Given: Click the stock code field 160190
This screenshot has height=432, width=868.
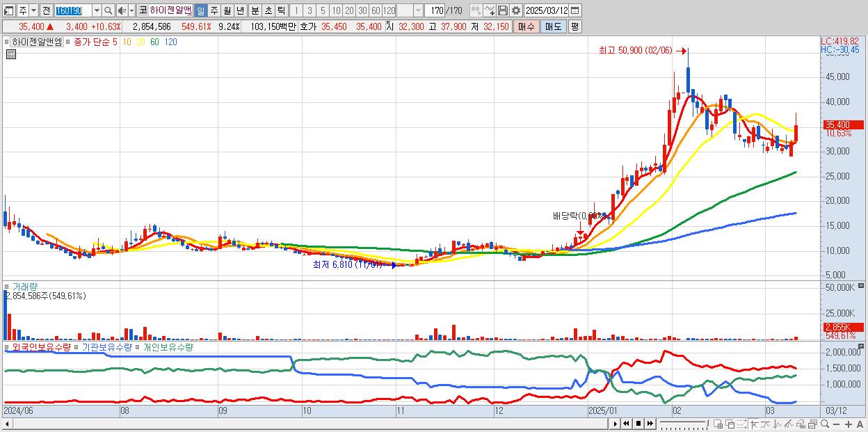Looking at the screenshot, I should pyautogui.click(x=73, y=10).
